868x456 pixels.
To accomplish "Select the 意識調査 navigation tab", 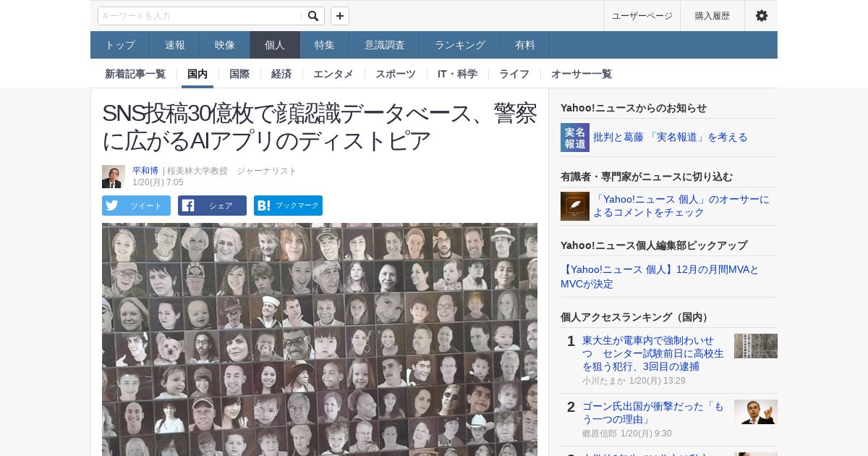I will [385, 45].
